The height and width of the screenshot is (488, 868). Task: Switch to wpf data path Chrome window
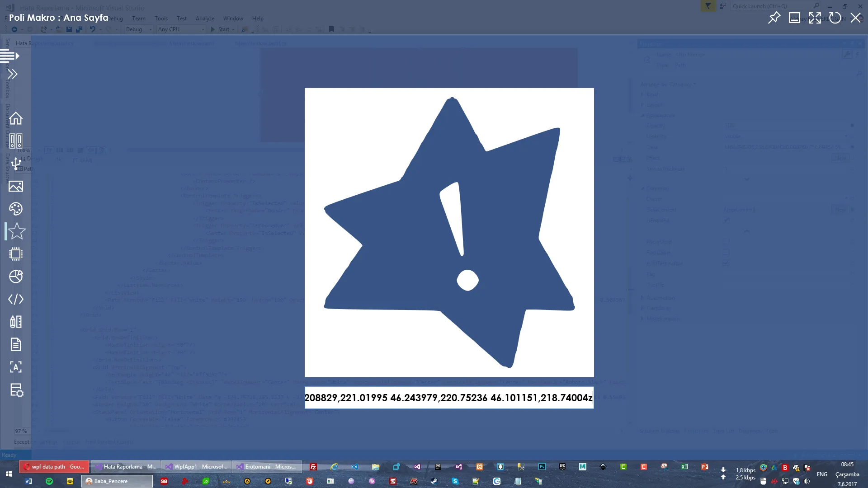click(54, 467)
